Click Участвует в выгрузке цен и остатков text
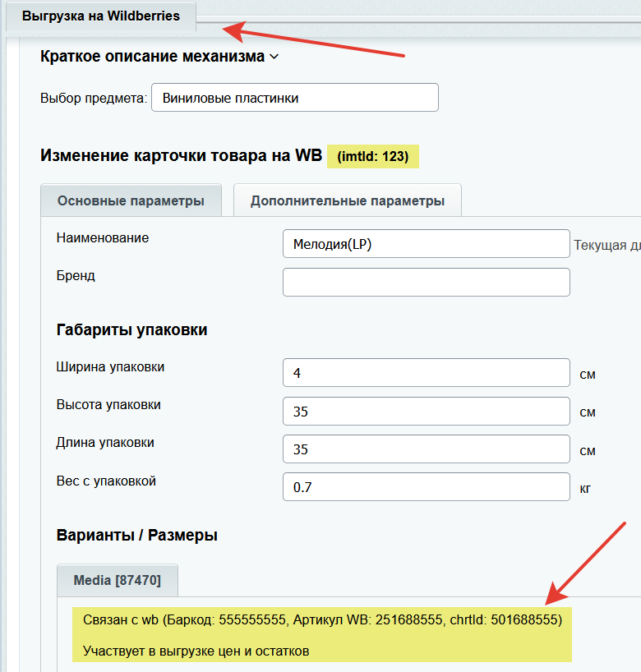Image resolution: width=641 pixels, height=672 pixels. click(196, 651)
